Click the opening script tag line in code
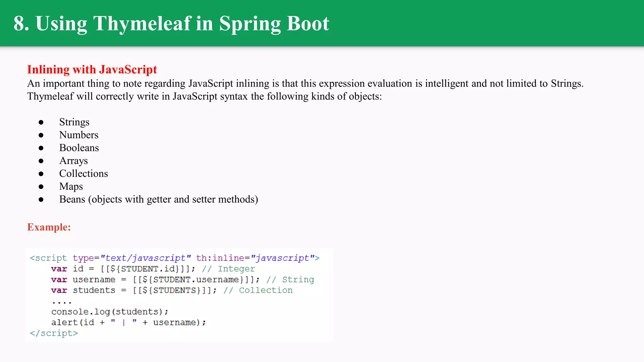The height and width of the screenshot is (362, 644). [x=175, y=258]
